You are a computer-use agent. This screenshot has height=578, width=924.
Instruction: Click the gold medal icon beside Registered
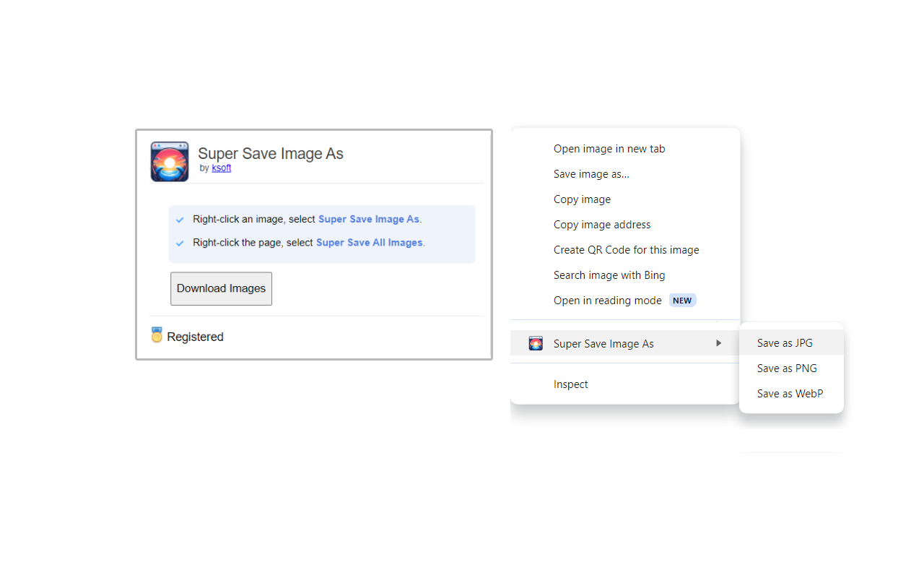point(157,335)
